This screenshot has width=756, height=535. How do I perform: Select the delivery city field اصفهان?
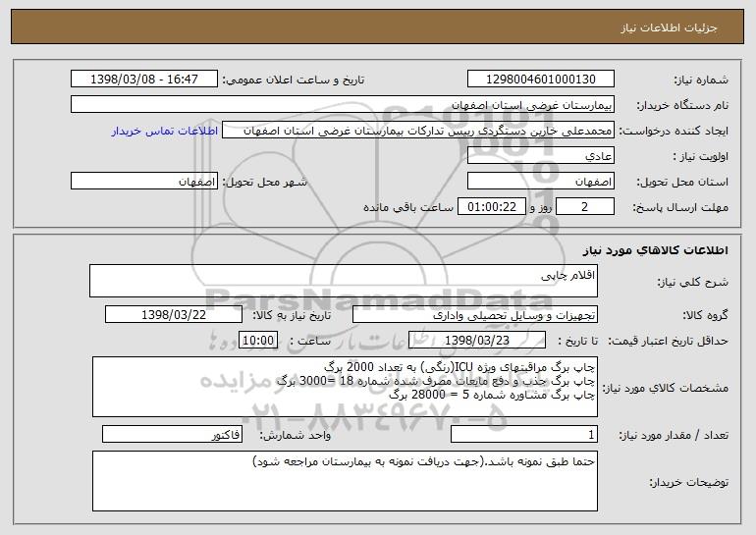144,182
